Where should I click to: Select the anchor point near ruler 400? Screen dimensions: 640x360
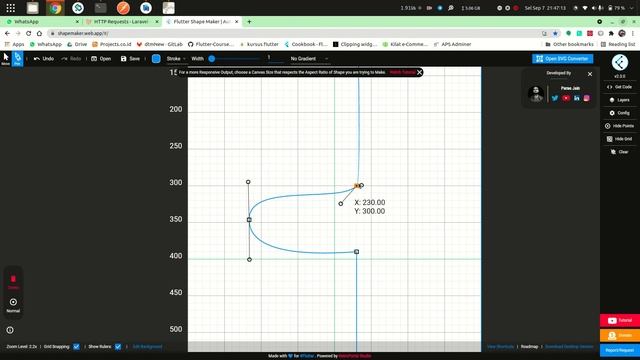(x=356, y=251)
